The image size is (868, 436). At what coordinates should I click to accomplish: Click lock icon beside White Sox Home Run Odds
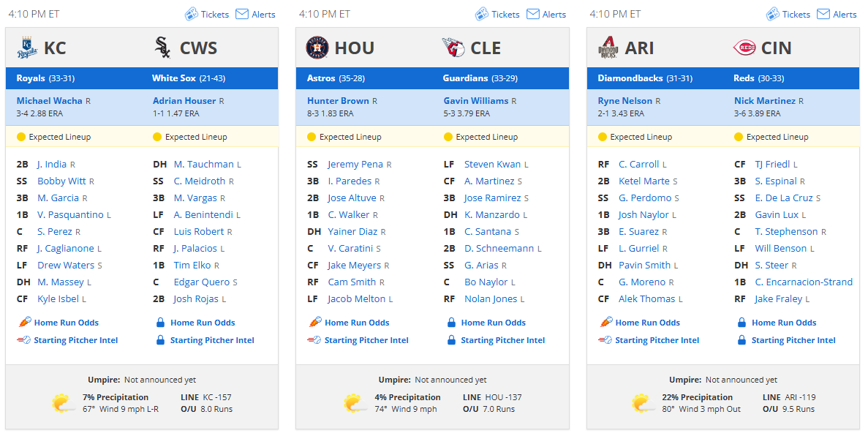pos(161,323)
